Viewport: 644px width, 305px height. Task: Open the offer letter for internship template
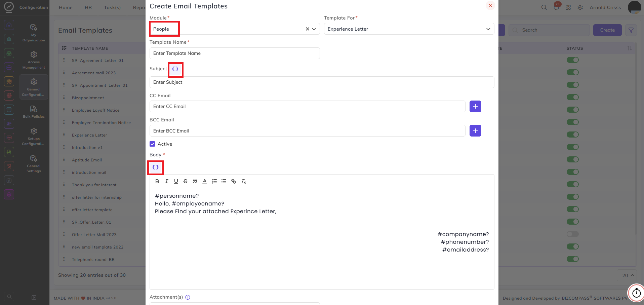[96, 197]
